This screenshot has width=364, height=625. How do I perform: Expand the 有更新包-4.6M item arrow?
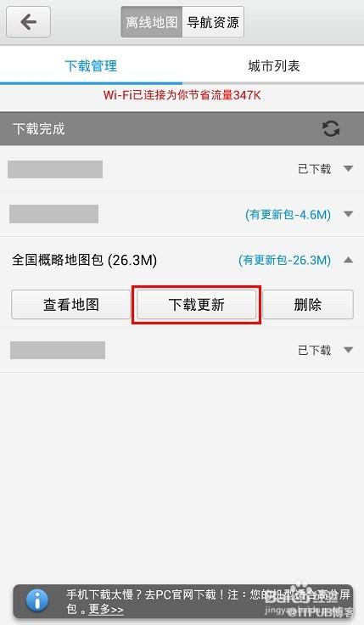349,214
